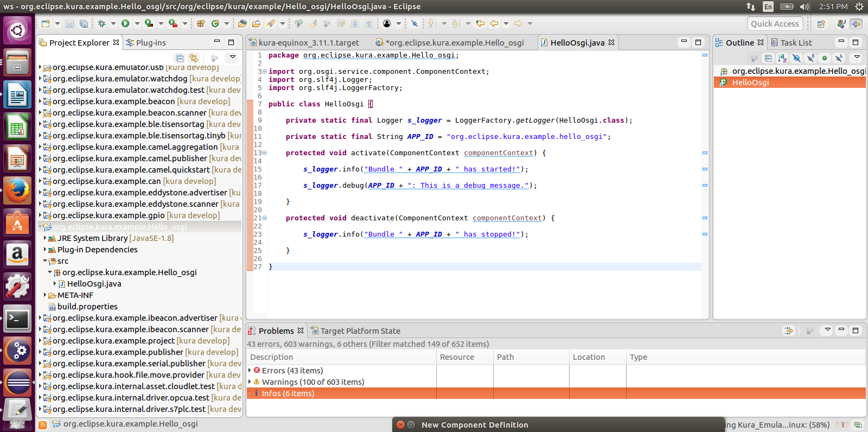Switch to kura-equinox_3.11.1.target editor tab

tap(304, 42)
